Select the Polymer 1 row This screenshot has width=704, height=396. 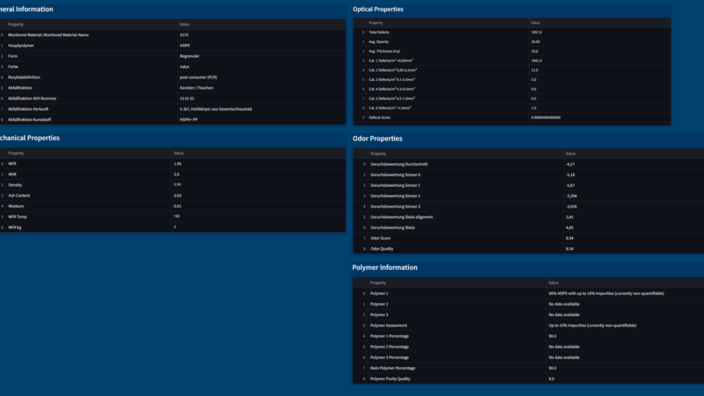pyautogui.click(x=528, y=294)
